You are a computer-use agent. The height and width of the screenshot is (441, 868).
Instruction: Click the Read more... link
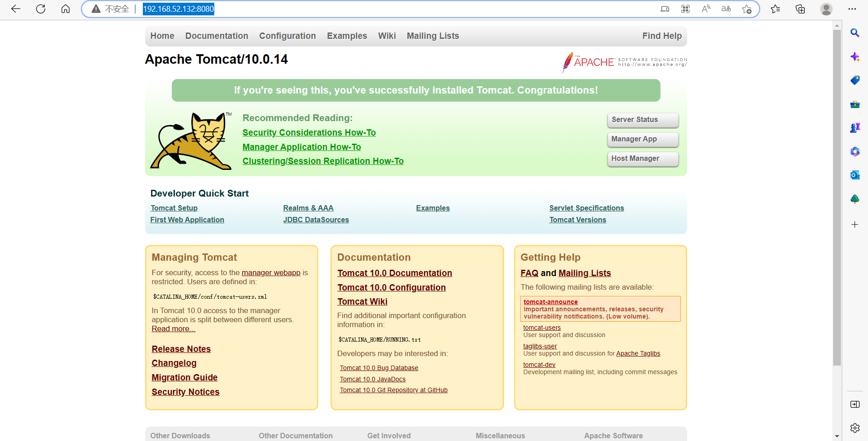coord(173,328)
